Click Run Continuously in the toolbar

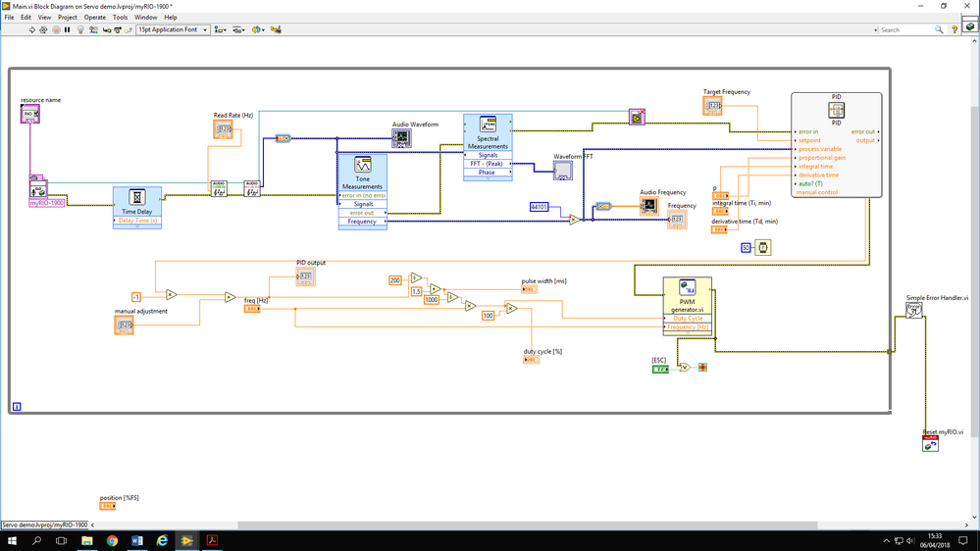[43, 30]
